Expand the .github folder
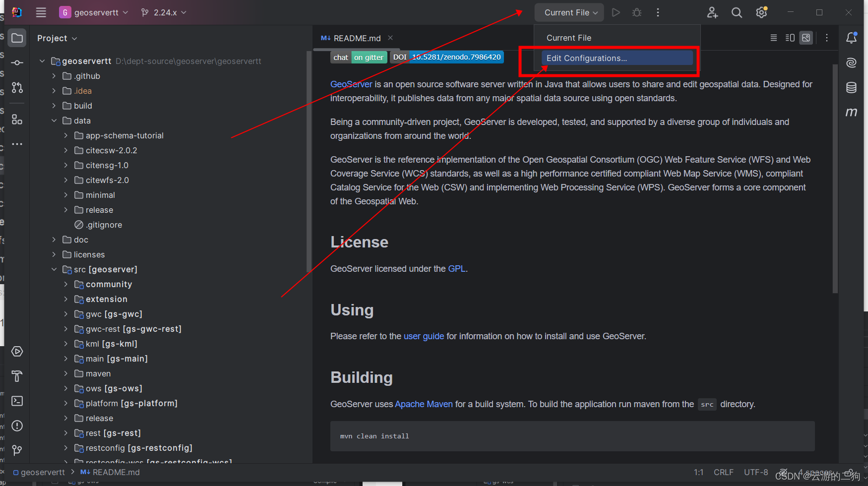This screenshot has width=868, height=486. point(54,76)
